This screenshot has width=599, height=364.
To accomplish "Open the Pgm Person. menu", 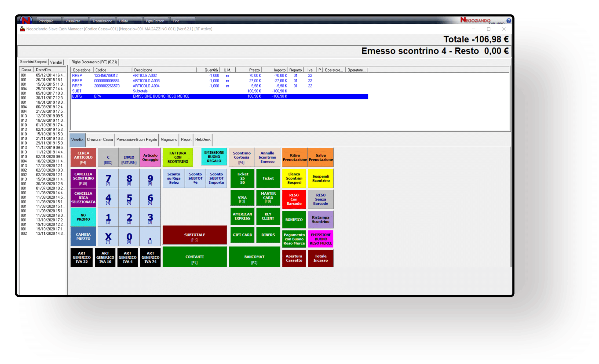I will click(156, 21).
